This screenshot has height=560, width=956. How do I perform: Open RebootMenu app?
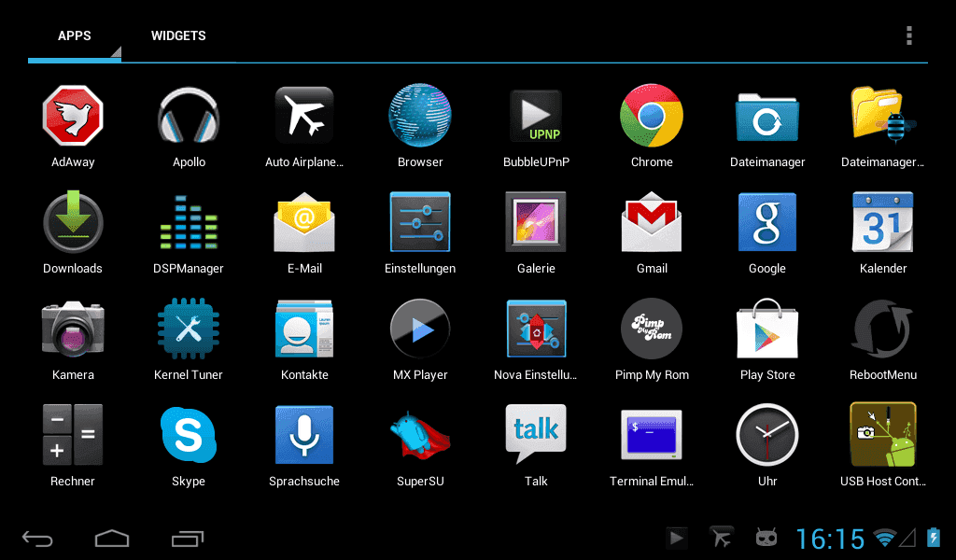click(x=883, y=329)
